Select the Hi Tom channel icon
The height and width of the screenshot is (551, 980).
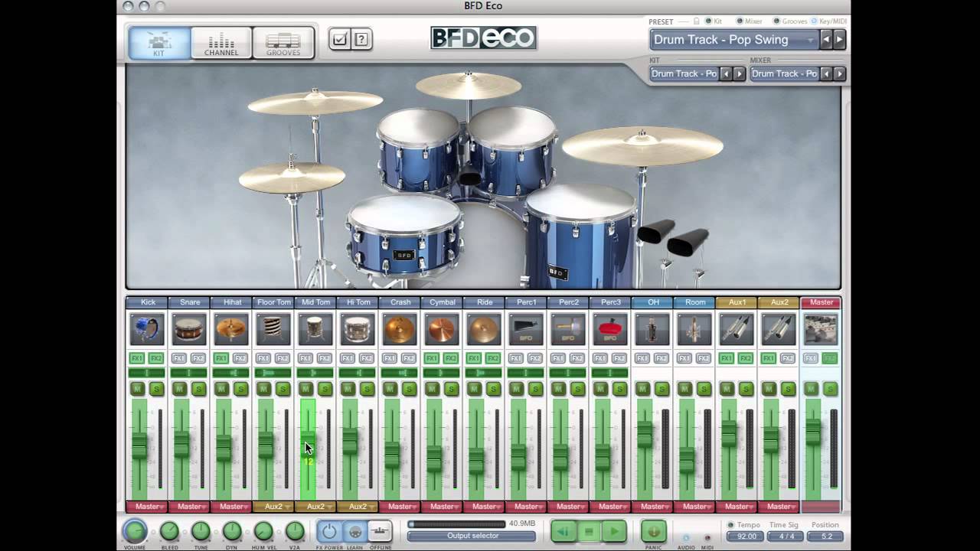[358, 329]
